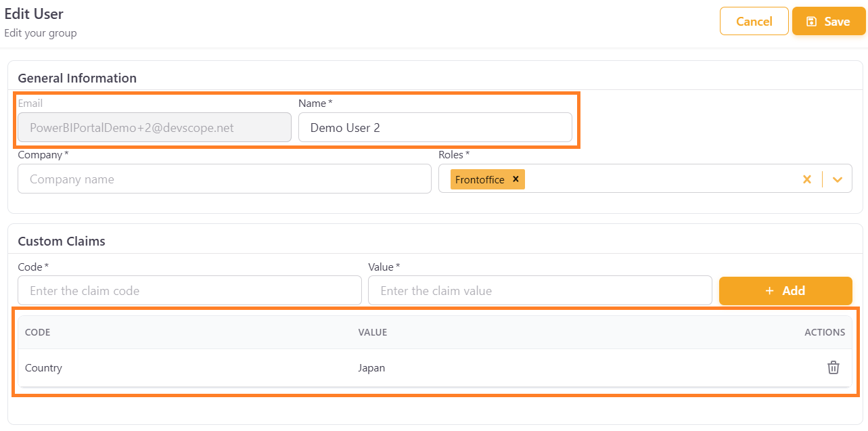
Task: Click the Company name input field
Action: [224, 179]
